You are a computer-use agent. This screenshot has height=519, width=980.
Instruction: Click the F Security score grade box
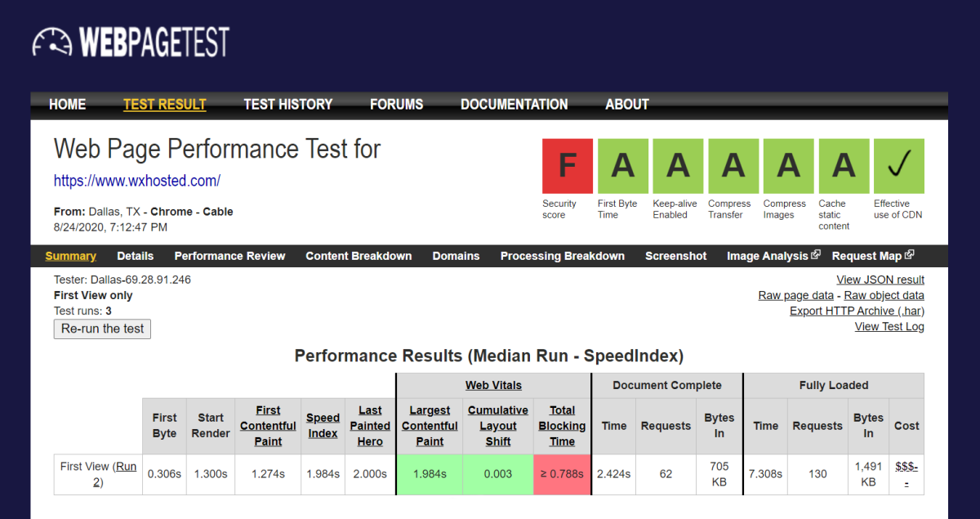click(568, 166)
